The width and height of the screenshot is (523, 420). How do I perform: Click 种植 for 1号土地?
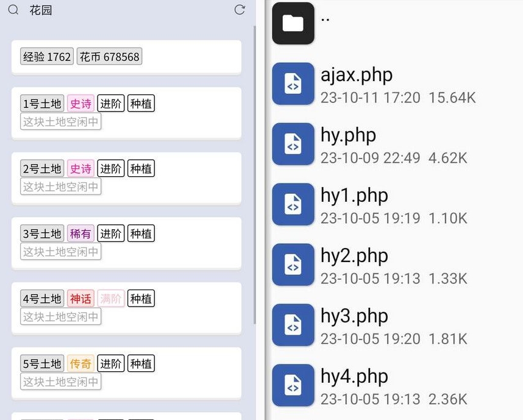(141, 104)
